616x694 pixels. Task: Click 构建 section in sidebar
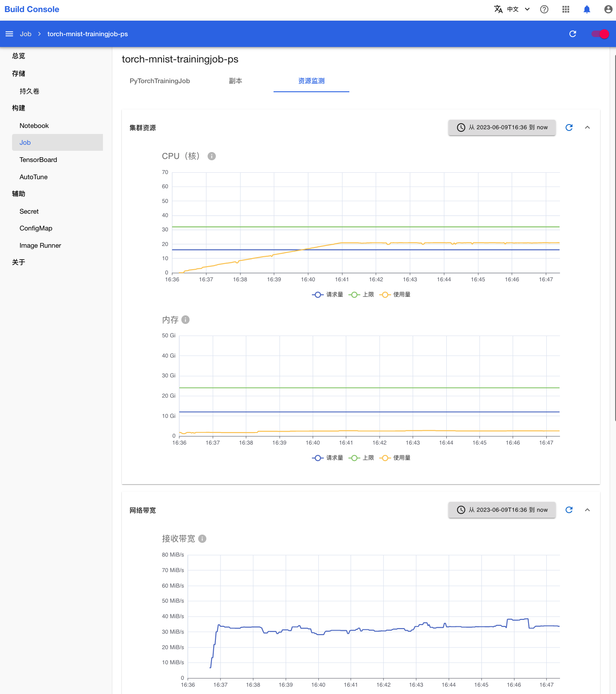(x=19, y=108)
